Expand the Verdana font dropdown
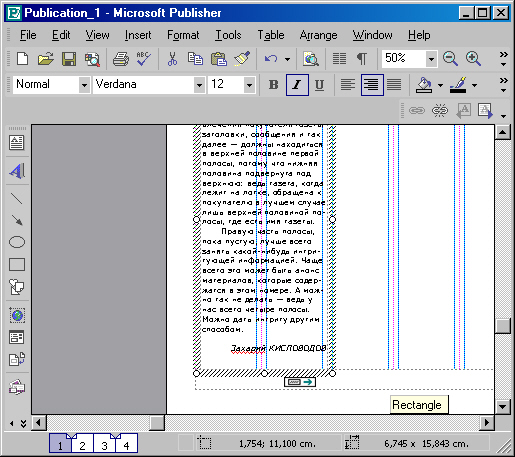Viewport: 515px width, 457px height. 199,85
